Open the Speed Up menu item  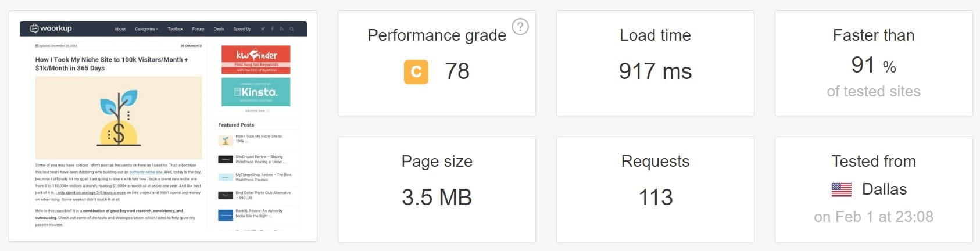pos(242,29)
